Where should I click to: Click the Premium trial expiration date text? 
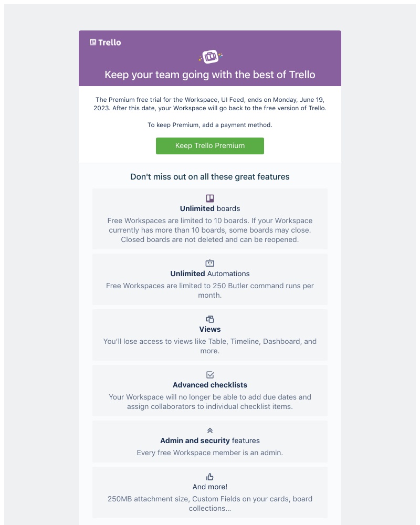(210, 104)
